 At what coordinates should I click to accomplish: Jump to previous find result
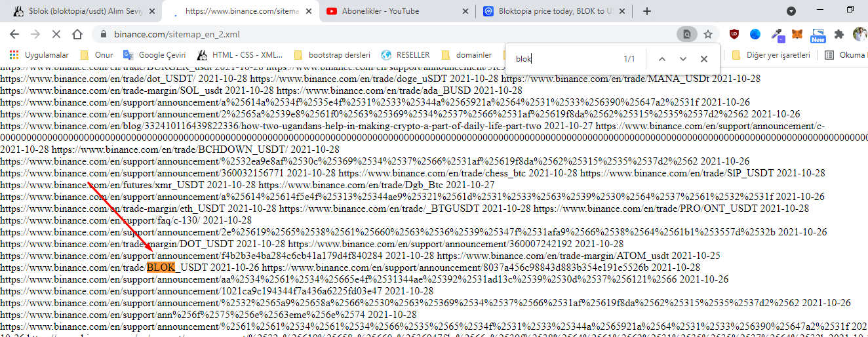(662, 59)
